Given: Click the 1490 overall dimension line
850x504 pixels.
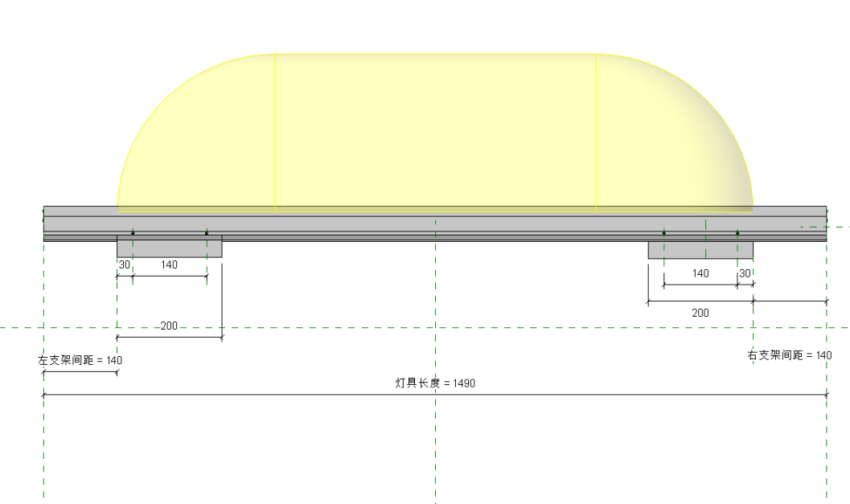Looking at the screenshot, I should [x=435, y=395].
